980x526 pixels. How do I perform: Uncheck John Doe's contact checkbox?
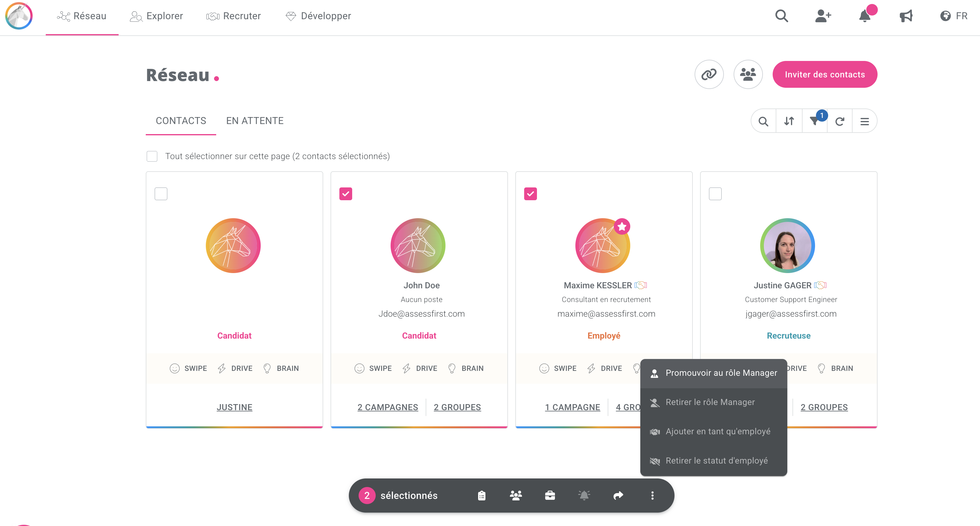tap(345, 194)
